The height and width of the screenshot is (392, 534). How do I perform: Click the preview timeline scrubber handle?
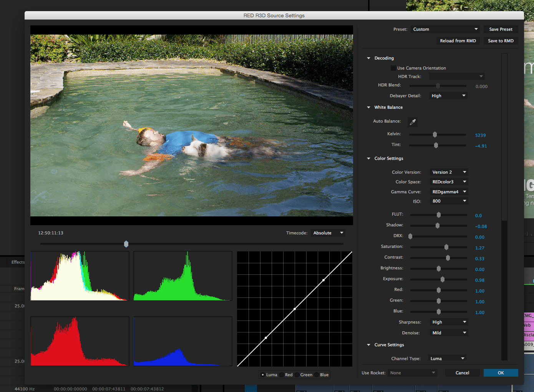[x=126, y=244]
